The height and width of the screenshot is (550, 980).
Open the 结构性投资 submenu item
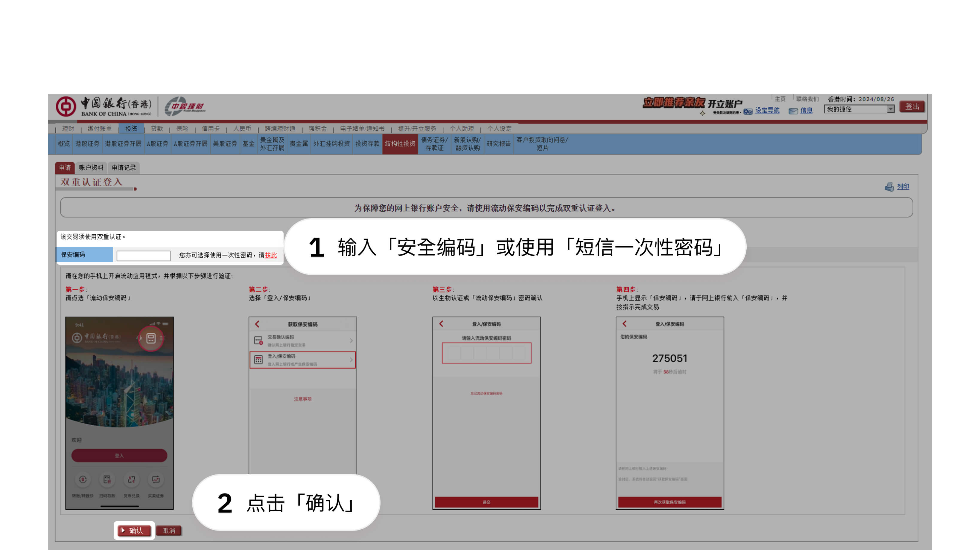point(400,144)
